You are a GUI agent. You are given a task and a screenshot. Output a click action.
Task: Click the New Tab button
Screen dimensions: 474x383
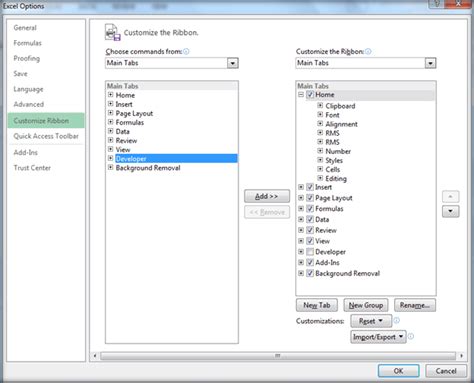point(317,305)
